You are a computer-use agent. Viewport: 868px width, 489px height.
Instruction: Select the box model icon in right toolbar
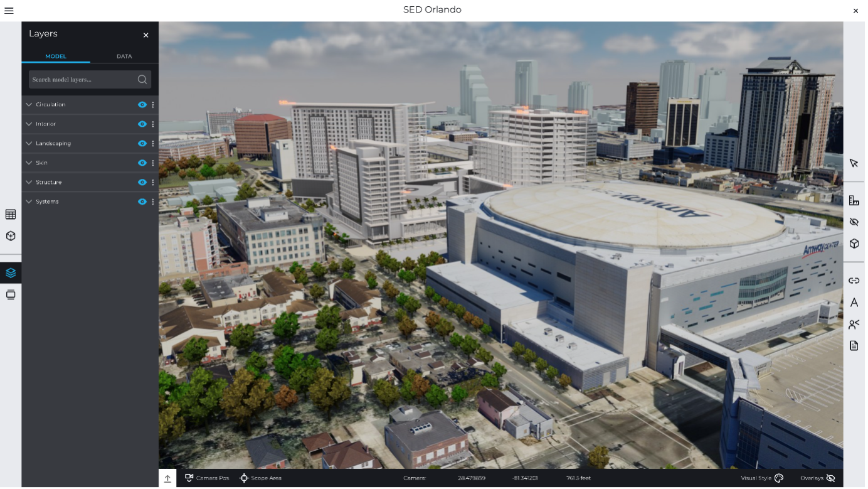[x=854, y=244]
